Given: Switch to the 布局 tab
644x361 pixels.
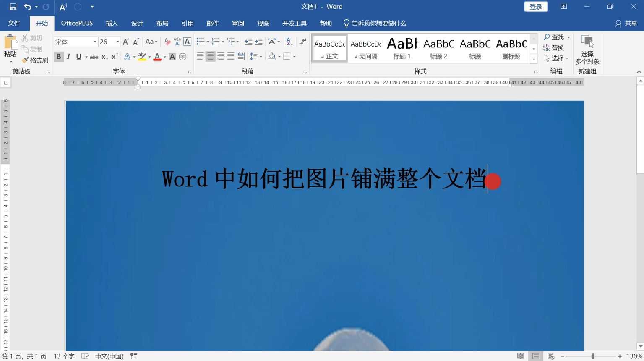Looking at the screenshot, I should coord(162,24).
